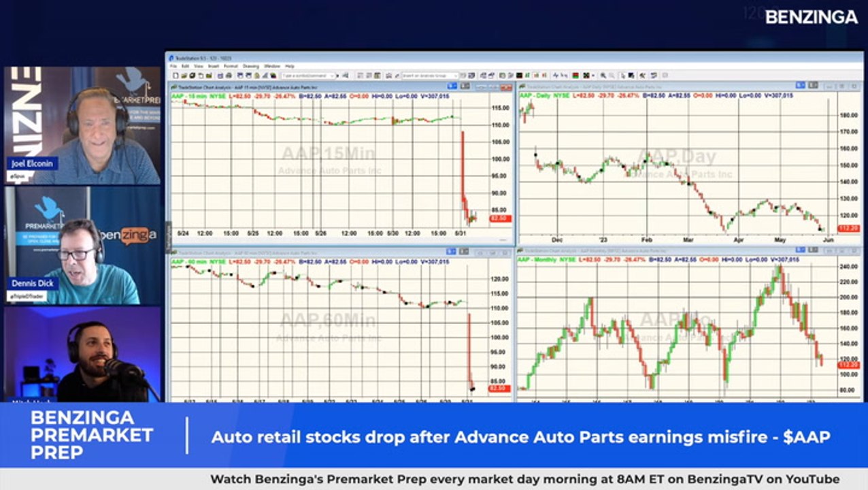Click the 115.00 axis label on 15 min chart
Screen dimensions: 868x490
pos(500,108)
